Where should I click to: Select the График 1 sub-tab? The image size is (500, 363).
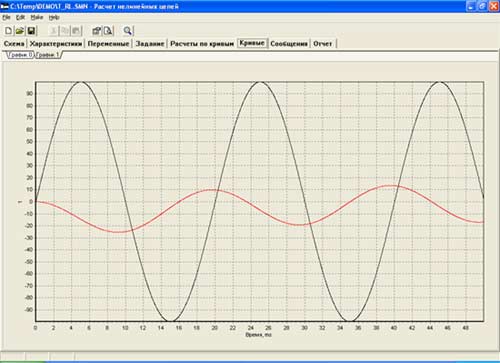click(x=47, y=55)
